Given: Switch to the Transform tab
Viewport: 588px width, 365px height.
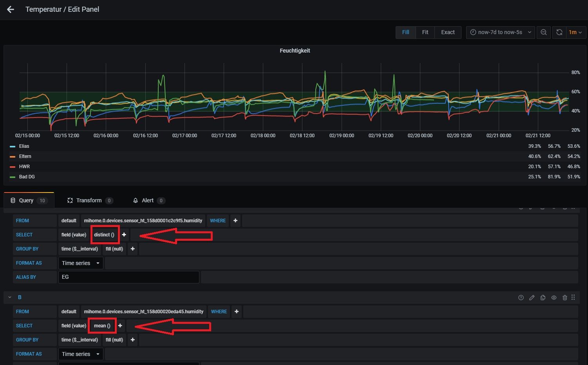Looking at the screenshot, I should [89, 200].
